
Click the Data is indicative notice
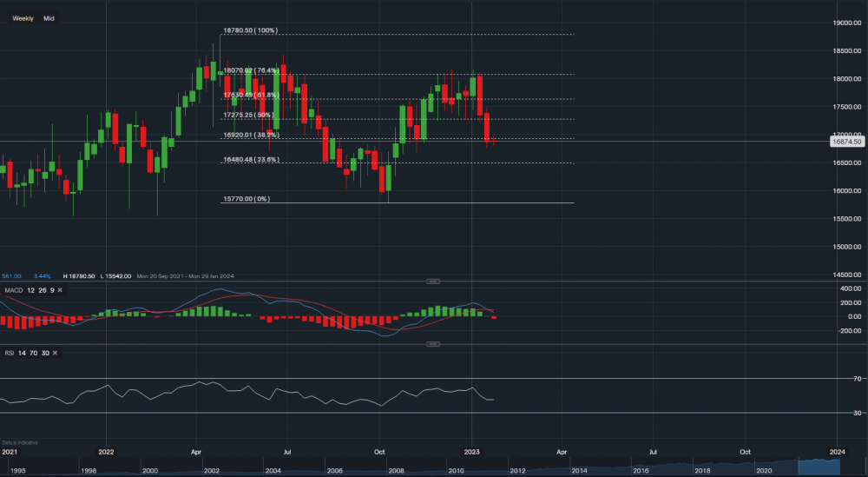click(20, 442)
